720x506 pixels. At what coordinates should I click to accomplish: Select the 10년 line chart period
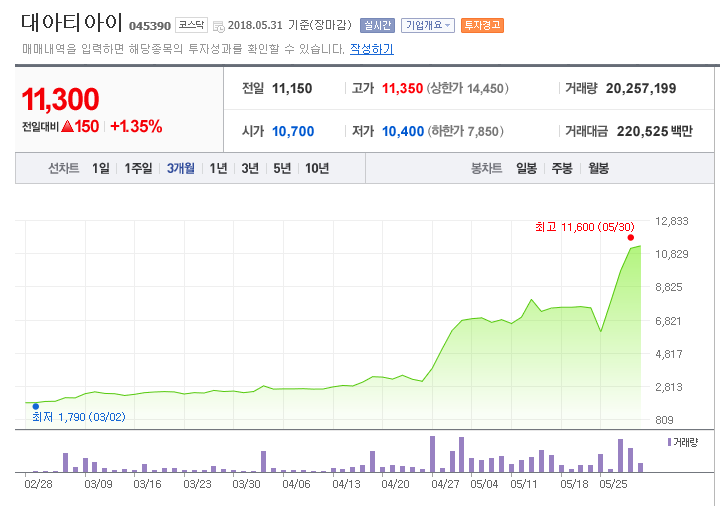click(x=317, y=169)
